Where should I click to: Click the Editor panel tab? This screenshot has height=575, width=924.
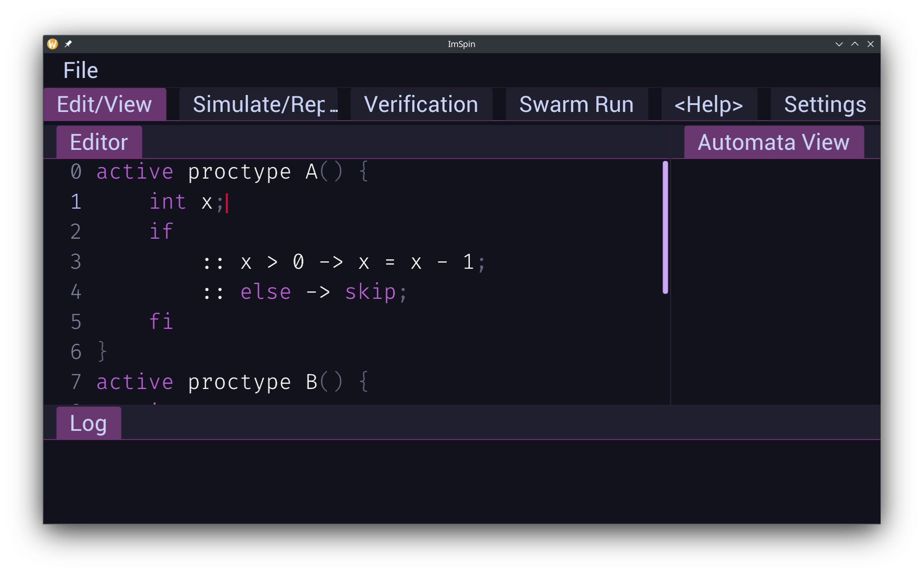(99, 142)
